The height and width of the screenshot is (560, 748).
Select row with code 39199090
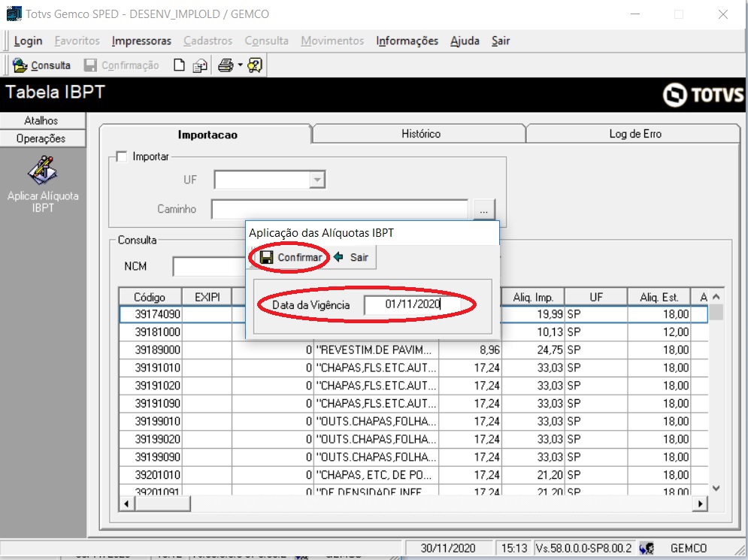[413, 457]
